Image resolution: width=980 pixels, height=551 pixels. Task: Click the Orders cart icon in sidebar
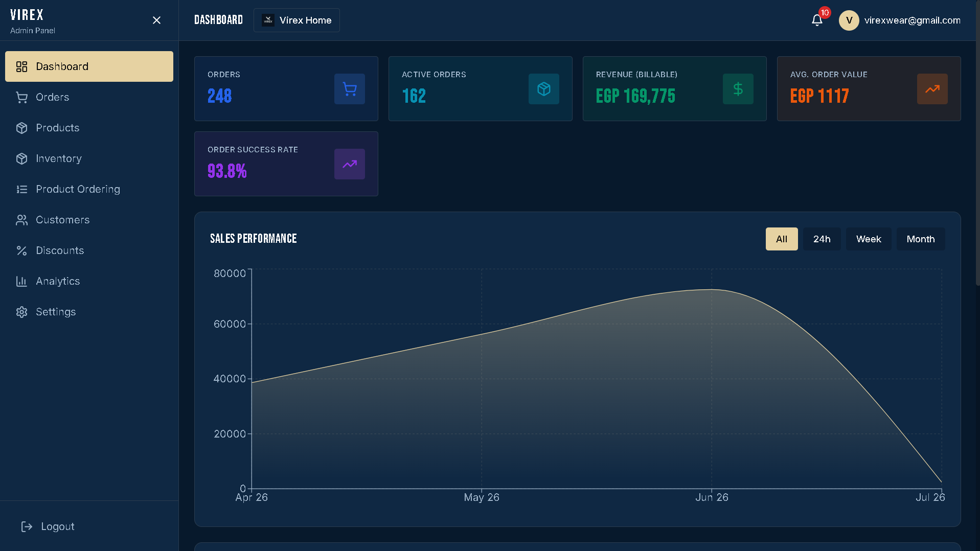pos(21,97)
